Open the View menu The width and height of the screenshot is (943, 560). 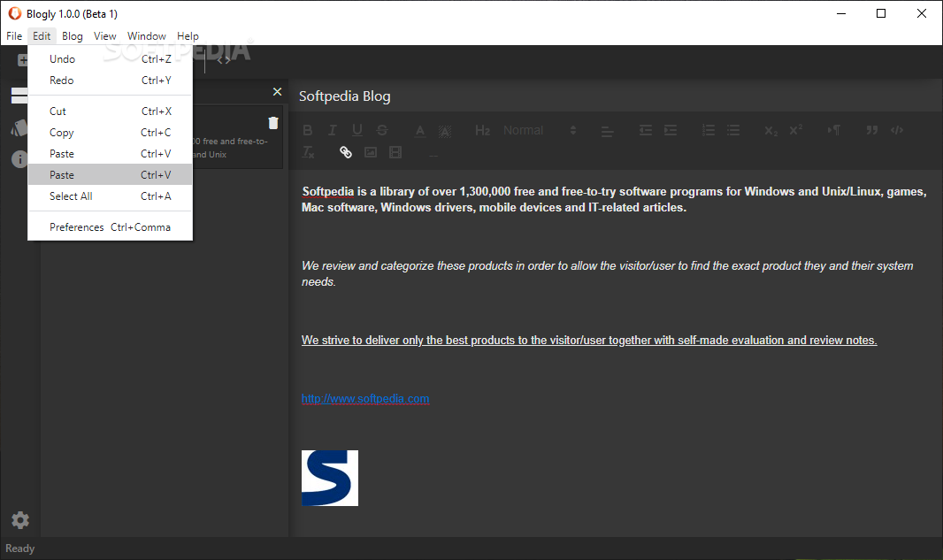[105, 36]
